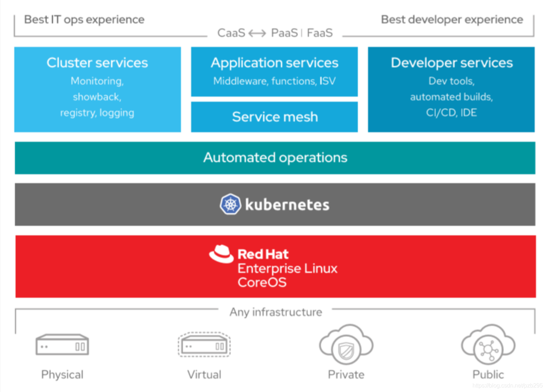The height and width of the screenshot is (392, 546).
Task: Expand the Developer services panel
Action: coord(451,89)
